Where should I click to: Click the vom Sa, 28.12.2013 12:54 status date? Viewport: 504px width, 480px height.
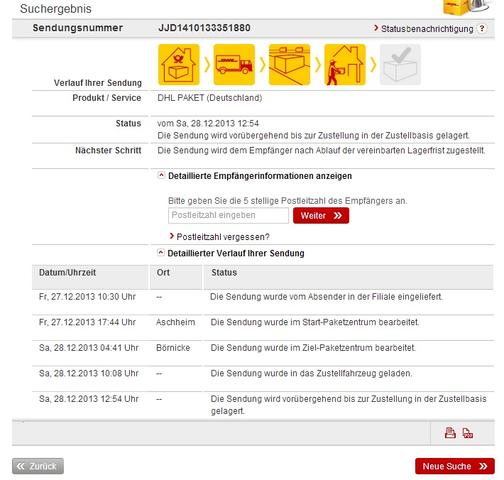[208, 123]
